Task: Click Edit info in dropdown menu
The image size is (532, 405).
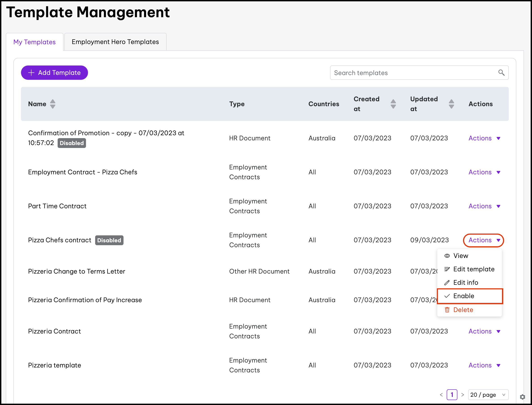Action: click(465, 282)
